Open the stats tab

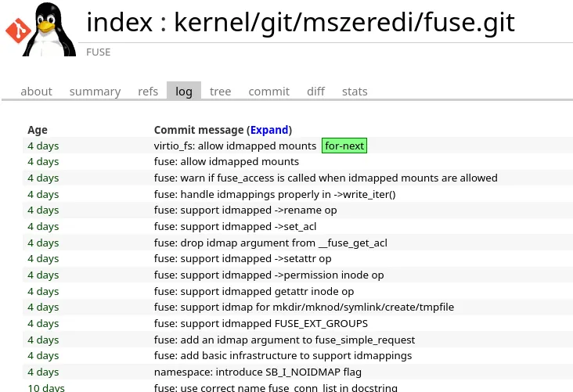pos(355,92)
